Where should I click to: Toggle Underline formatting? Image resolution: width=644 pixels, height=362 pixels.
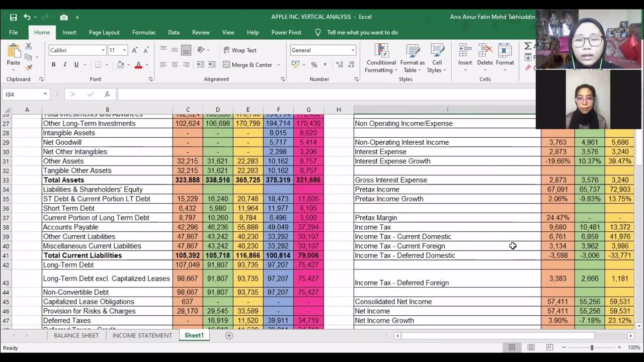click(76, 64)
